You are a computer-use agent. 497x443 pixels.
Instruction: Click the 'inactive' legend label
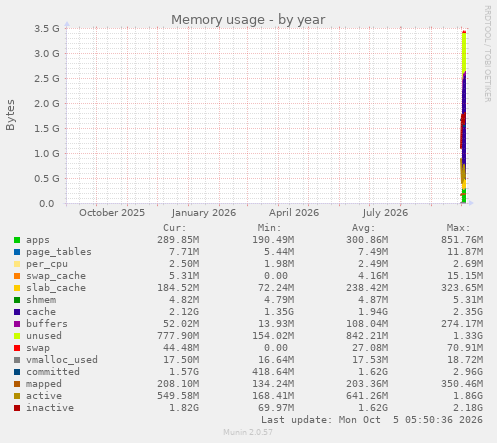point(50,408)
